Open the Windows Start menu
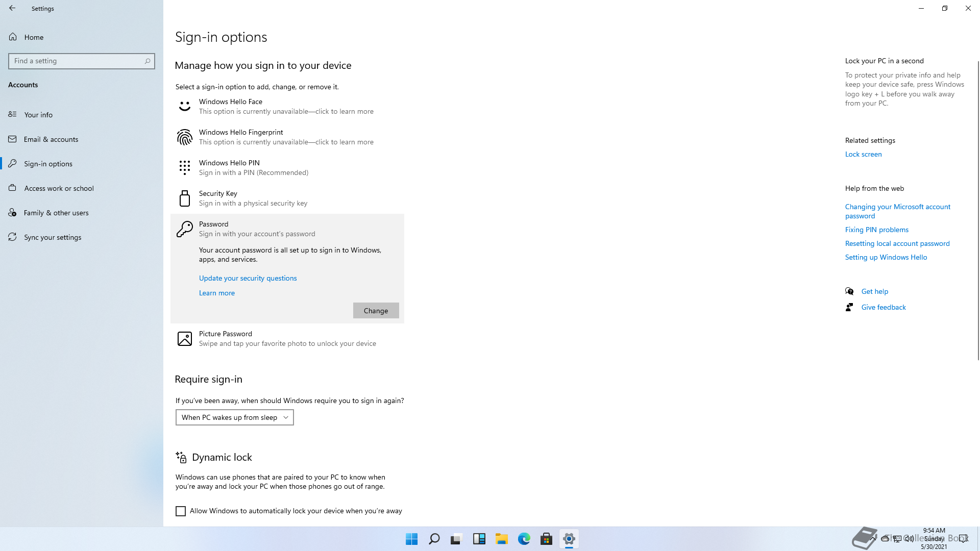The image size is (980, 551). (x=411, y=539)
